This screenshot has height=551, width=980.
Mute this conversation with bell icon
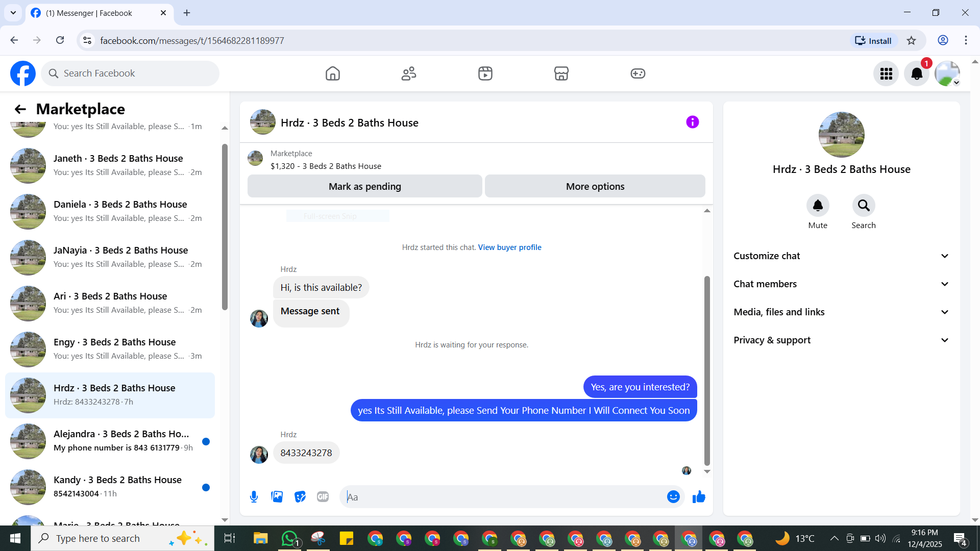tap(817, 206)
